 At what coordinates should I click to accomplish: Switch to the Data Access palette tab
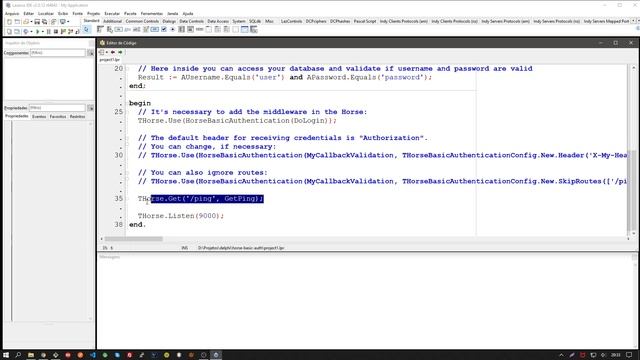pyautogui.click(x=218, y=21)
